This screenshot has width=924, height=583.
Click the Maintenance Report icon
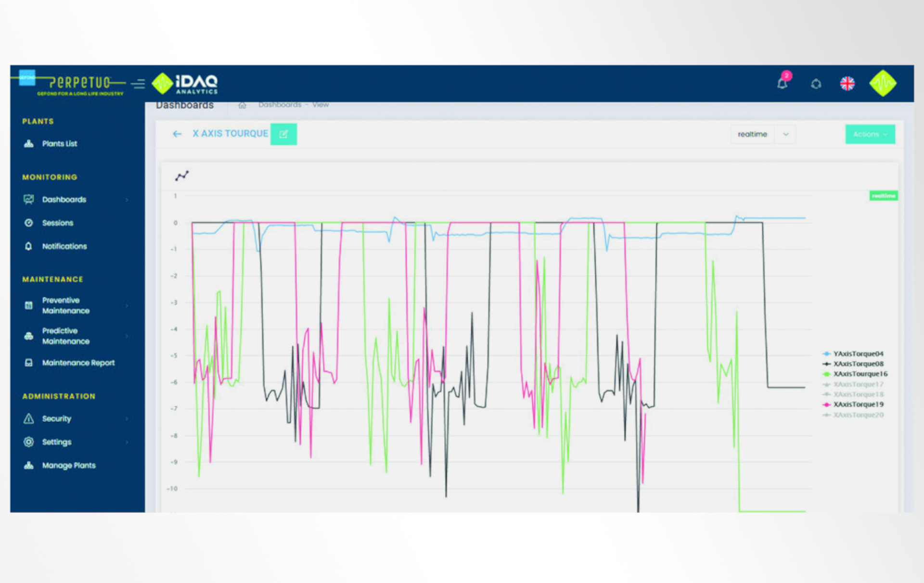tap(29, 363)
